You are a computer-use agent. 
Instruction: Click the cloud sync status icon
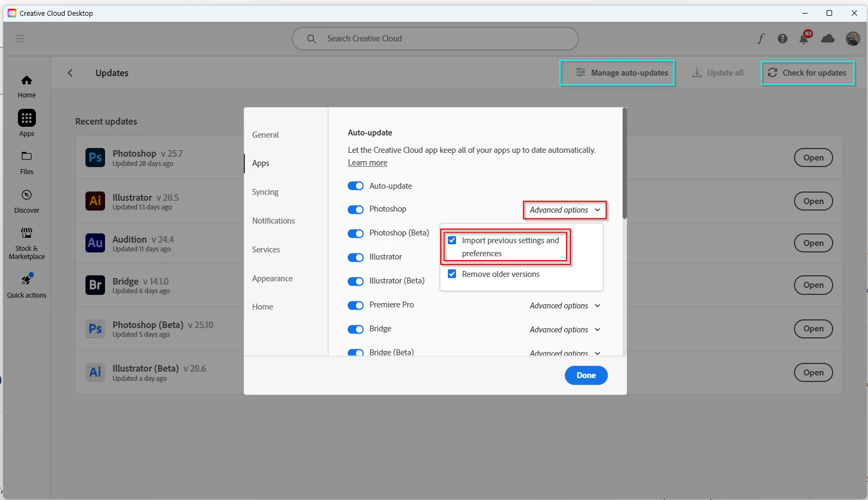(828, 39)
